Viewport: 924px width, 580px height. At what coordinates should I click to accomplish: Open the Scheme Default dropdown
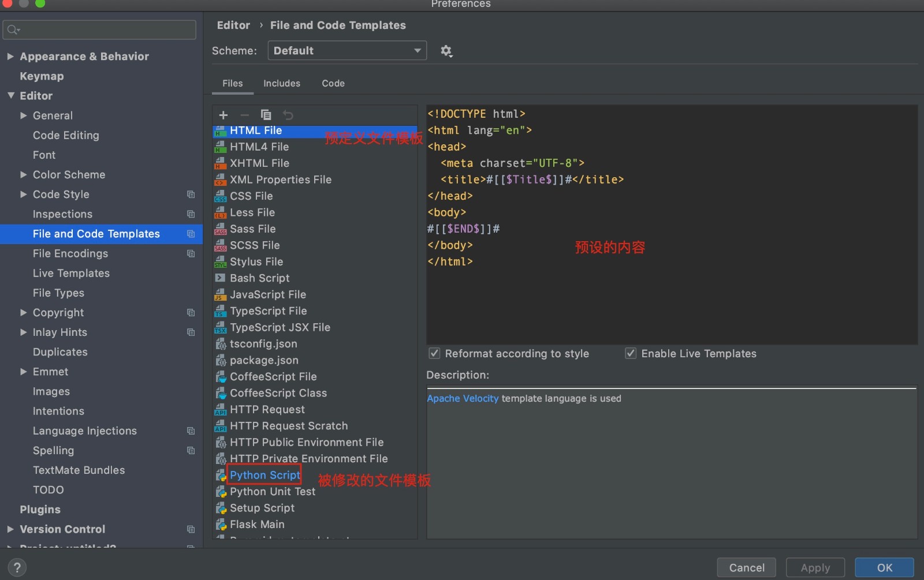(347, 51)
